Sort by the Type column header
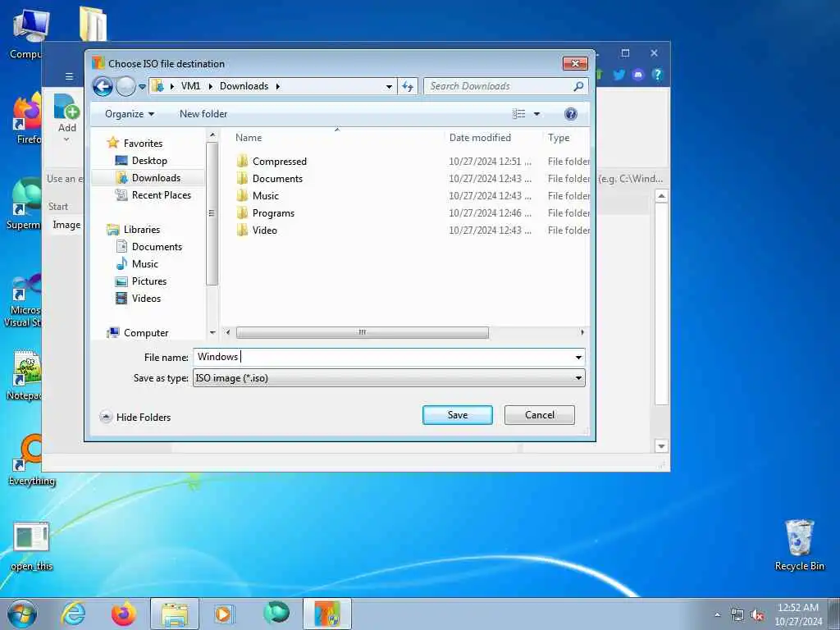Screen dimensions: 840x630 tap(558, 138)
